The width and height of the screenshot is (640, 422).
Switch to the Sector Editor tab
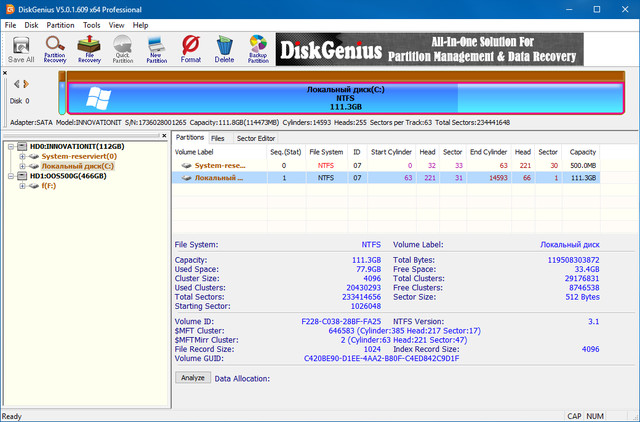tap(256, 138)
